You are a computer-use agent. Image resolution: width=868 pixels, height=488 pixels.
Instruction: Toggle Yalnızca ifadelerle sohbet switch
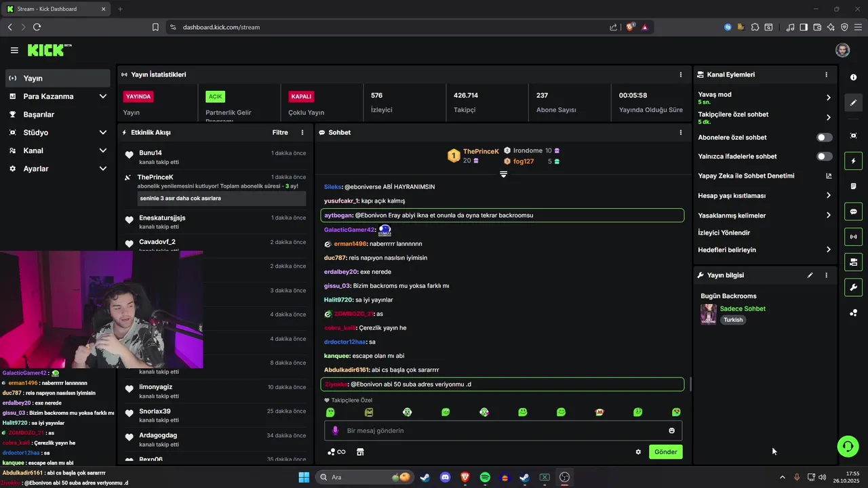point(824,157)
